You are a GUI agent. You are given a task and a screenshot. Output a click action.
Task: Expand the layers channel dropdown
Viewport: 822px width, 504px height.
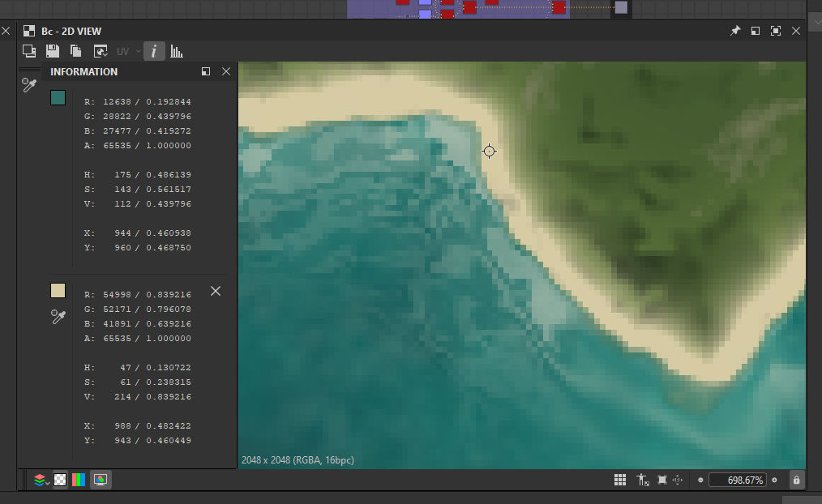(41, 480)
